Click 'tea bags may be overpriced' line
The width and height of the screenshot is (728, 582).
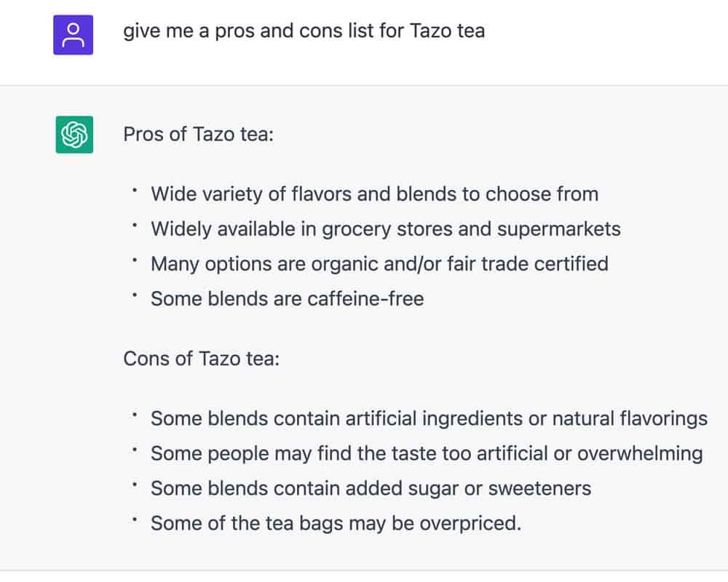pos(336,524)
